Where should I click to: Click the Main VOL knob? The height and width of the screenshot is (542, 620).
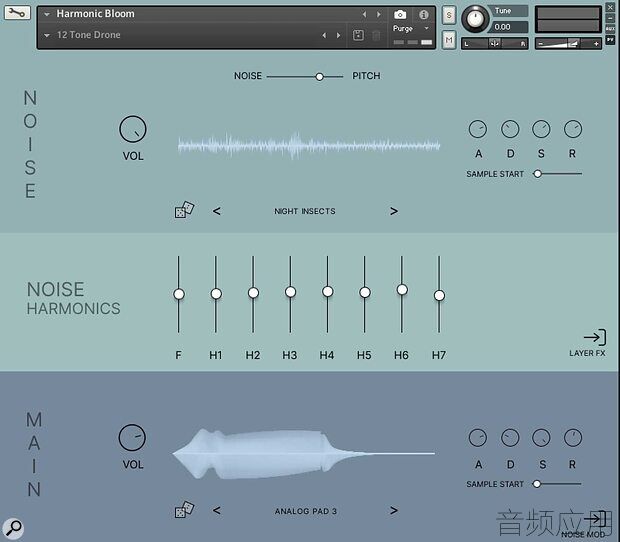tap(132, 437)
